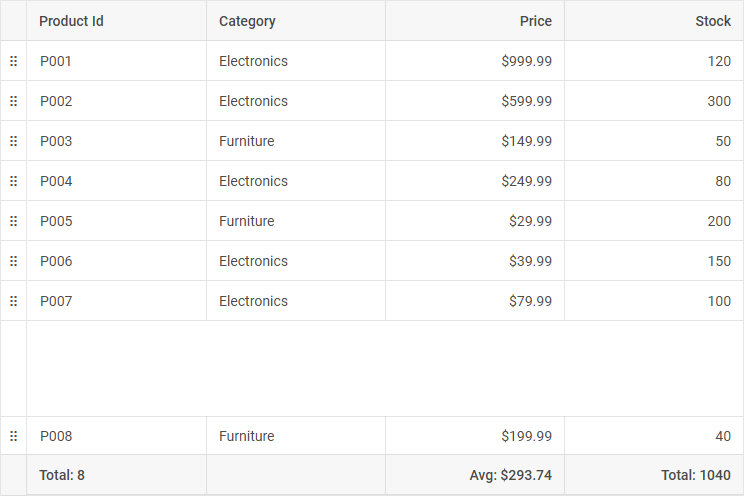Click the Total: 1040 stock summary

click(x=695, y=476)
